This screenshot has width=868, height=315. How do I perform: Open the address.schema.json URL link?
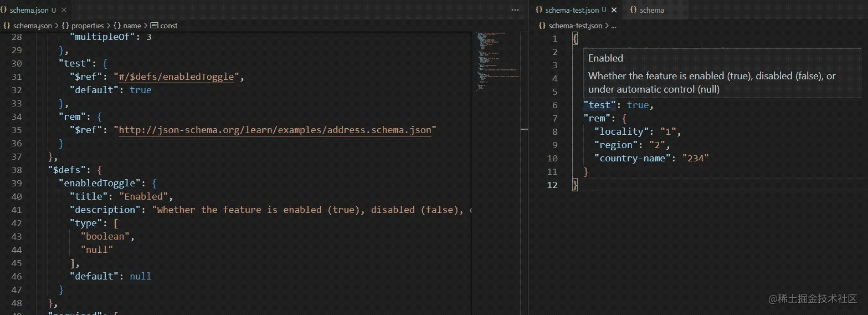275,130
